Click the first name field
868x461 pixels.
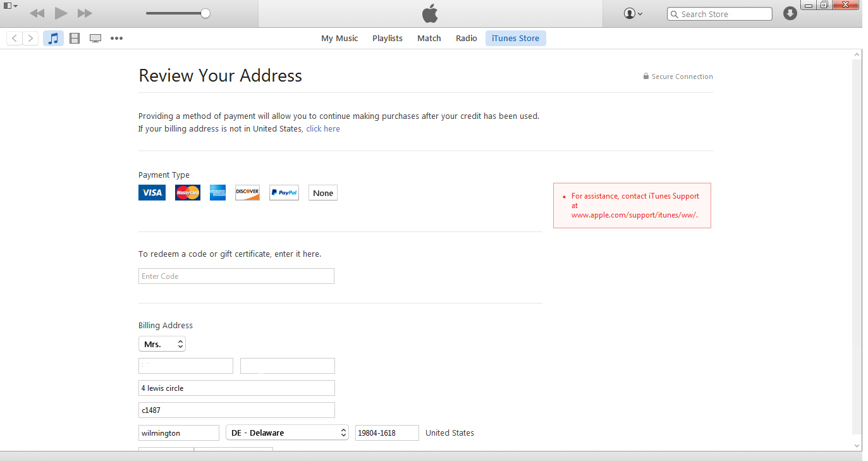[186, 366]
